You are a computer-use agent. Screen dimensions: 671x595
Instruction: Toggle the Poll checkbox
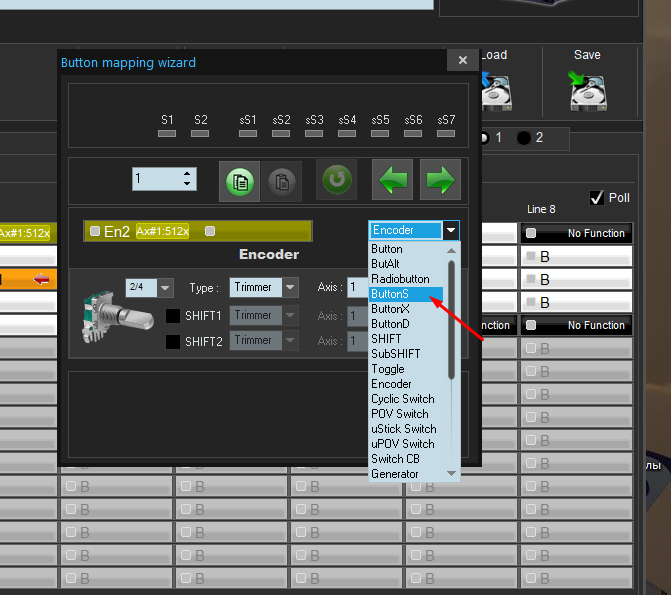click(x=597, y=198)
